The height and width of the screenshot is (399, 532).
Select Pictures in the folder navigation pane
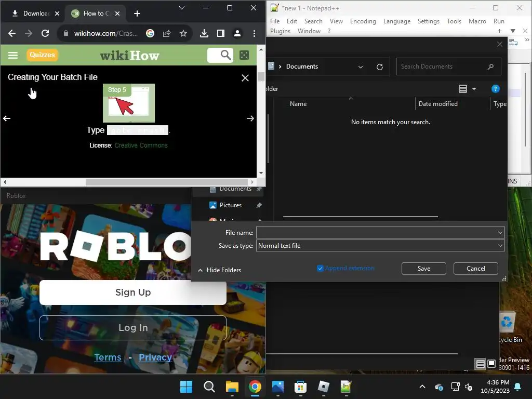click(231, 205)
